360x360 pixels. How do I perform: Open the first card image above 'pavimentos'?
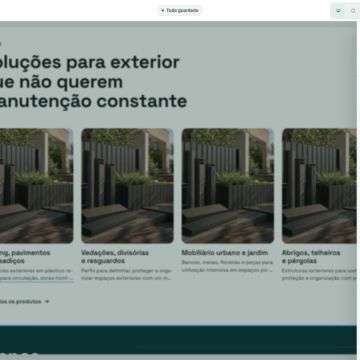36,186
